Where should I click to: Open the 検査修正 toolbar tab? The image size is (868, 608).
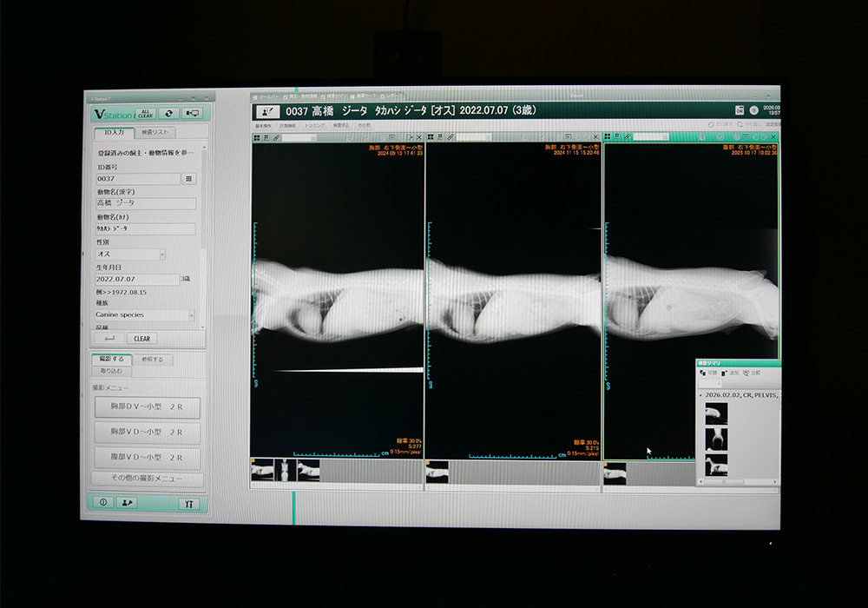pos(340,126)
